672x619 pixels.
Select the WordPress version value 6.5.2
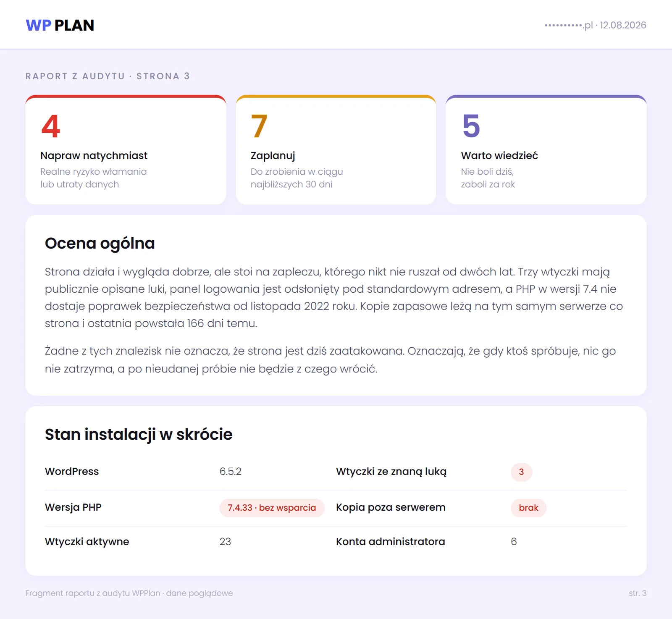pyautogui.click(x=231, y=472)
